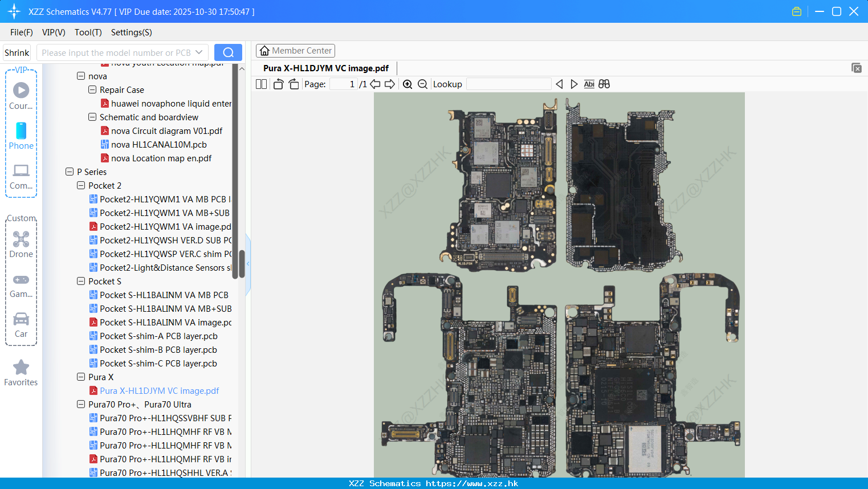Open Pocket2-HL1YQWM1 VA MB PCB file

coord(160,199)
